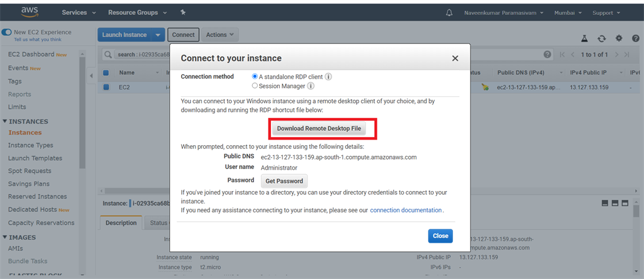644x279 pixels.
Task: Click the sidebar vertical scrollbar
Action: click(x=82, y=113)
